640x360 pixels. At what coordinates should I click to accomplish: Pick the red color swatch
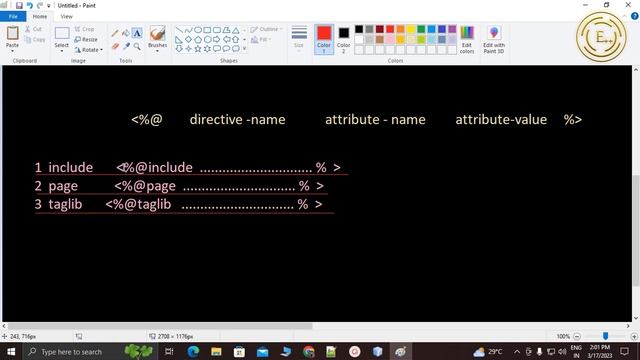pyautogui.click(x=390, y=29)
